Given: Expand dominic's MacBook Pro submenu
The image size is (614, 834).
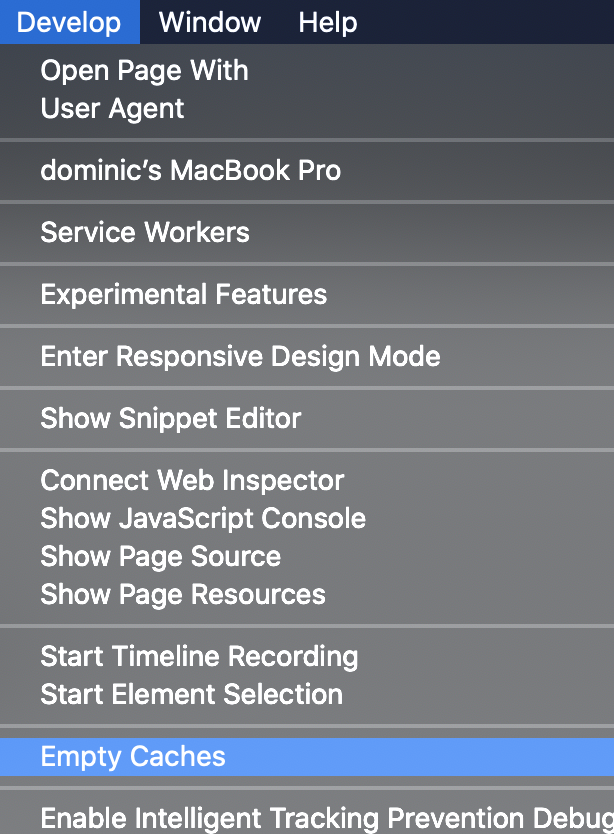Looking at the screenshot, I should point(190,171).
